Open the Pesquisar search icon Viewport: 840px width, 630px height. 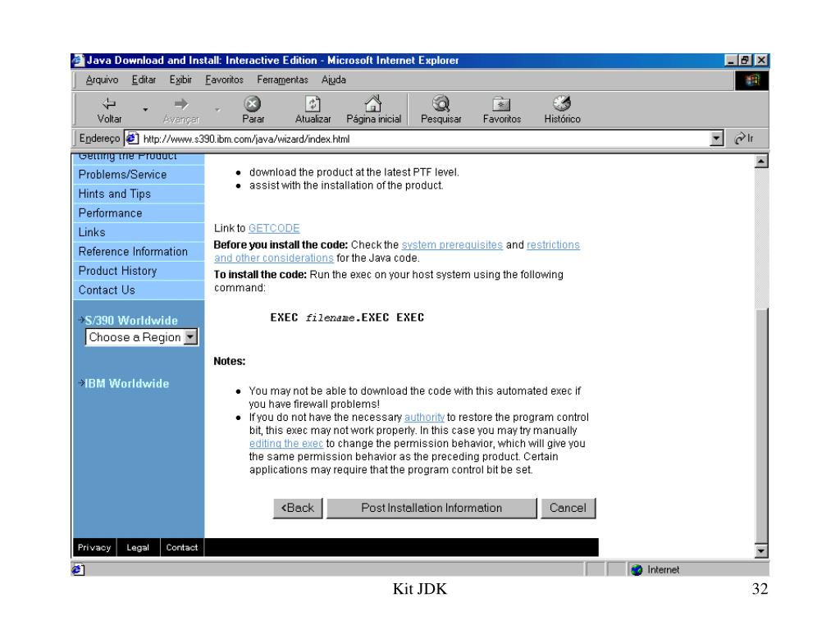(x=441, y=103)
